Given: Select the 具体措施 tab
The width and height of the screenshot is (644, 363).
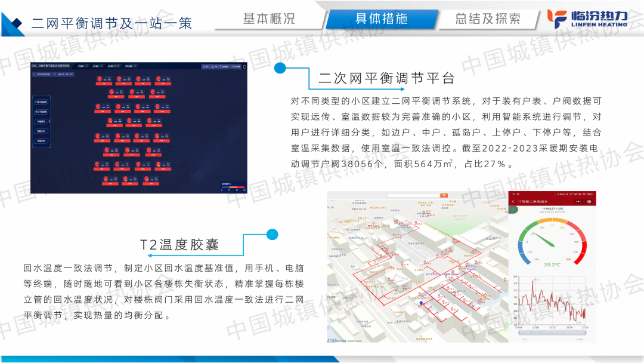Looking at the screenshot, I should pos(381,19).
